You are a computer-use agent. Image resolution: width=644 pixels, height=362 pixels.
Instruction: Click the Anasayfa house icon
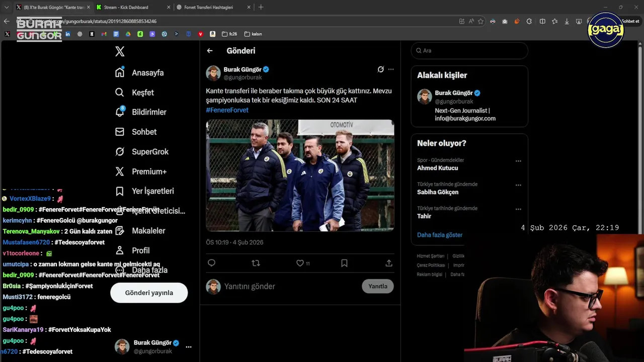click(x=120, y=72)
